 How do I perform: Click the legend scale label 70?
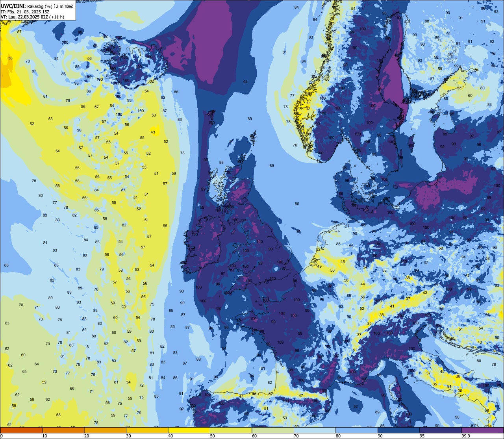point(296,436)
